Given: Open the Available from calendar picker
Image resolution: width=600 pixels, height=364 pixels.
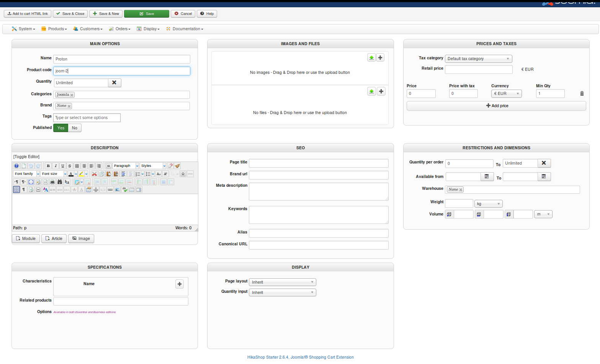Looking at the screenshot, I should pyautogui.click(x=487, y=176).
